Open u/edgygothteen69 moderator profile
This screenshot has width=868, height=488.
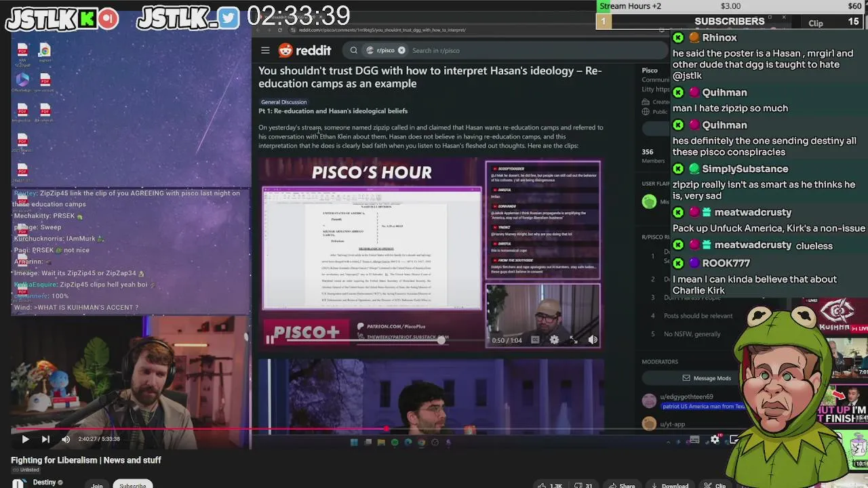tap(688, 396)
